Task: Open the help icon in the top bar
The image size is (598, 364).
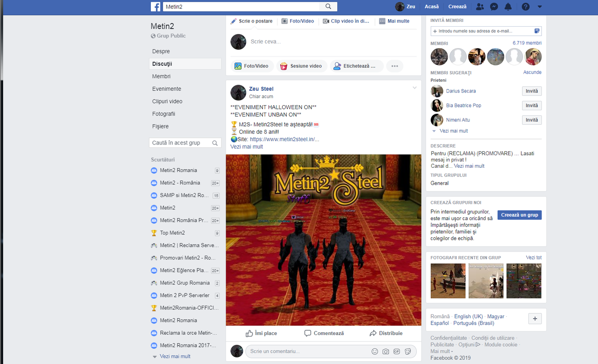Action: [526, 6]
